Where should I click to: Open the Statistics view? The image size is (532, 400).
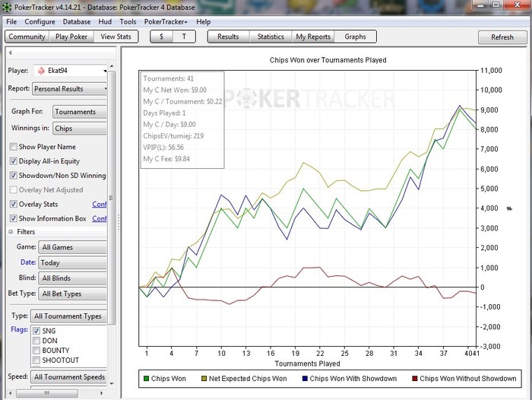coord(271,37)
